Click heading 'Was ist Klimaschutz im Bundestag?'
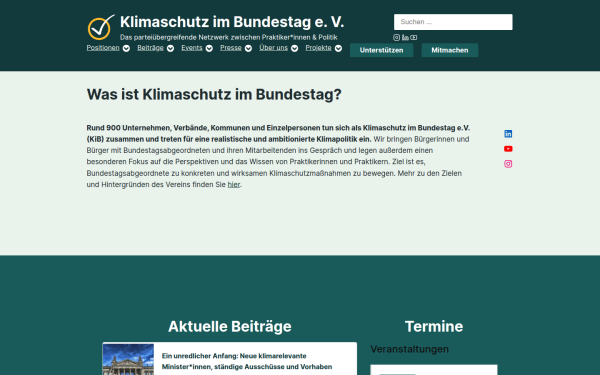 [x=214, y=94]
